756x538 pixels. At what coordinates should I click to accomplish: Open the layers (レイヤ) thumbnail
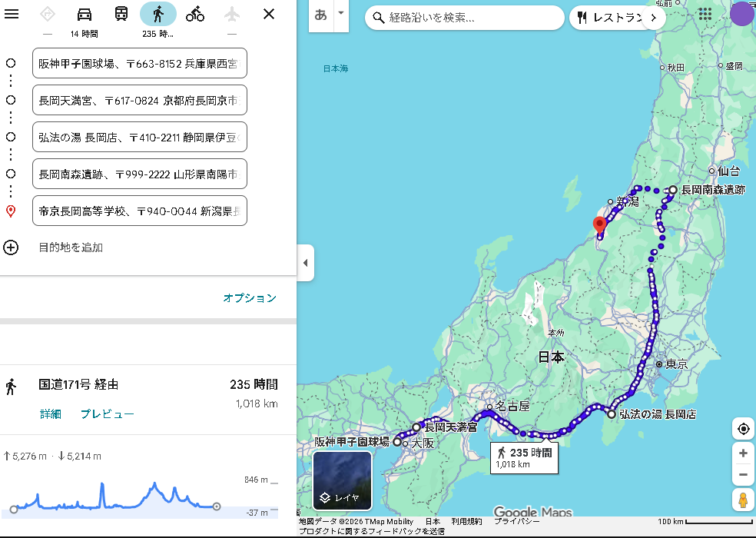pyautogui.click(x=342, y=480)
